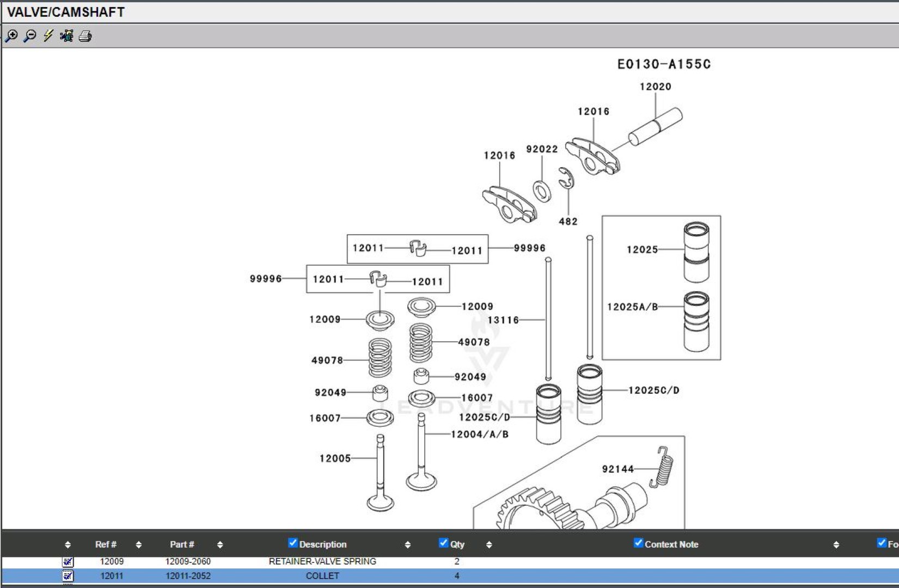The width and height of the screenshot is (899, 588).
Task: Click the Part # column header
Action: click(x=182, y=544)
